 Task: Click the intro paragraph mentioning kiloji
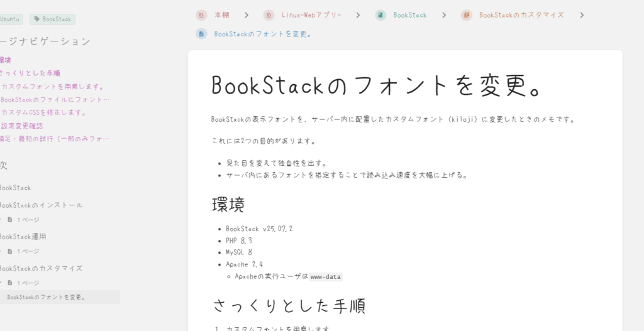pyautogui.click(x=394, y=119)
